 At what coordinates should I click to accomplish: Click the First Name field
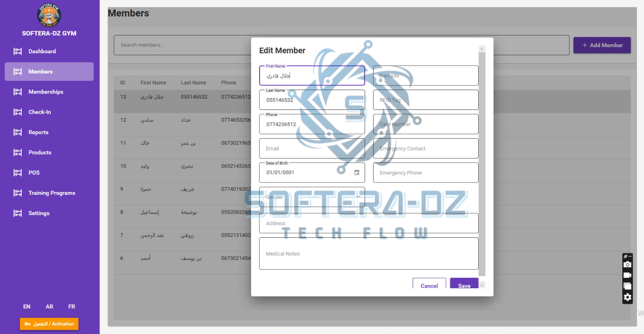tap(312, 75)
